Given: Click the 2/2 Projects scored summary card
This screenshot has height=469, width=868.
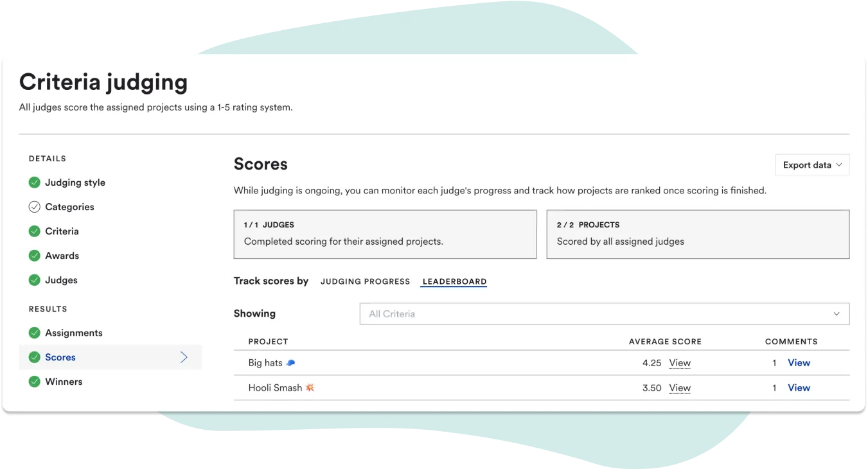Looking at the screenshot, I should pos(697,234).
